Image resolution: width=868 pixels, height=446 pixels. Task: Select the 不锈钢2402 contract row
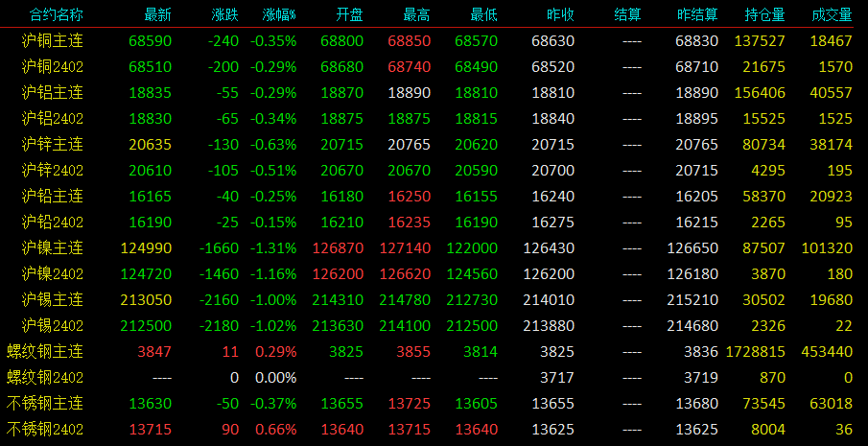[x=434, y=430]
